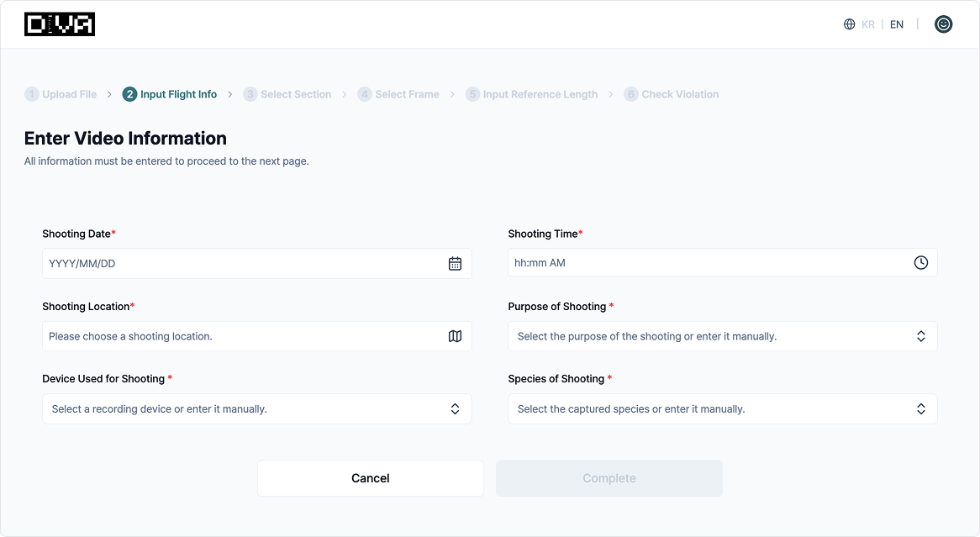Switch language to EN
The width and height of the screenshot is (980, 537).
(897, 24)
